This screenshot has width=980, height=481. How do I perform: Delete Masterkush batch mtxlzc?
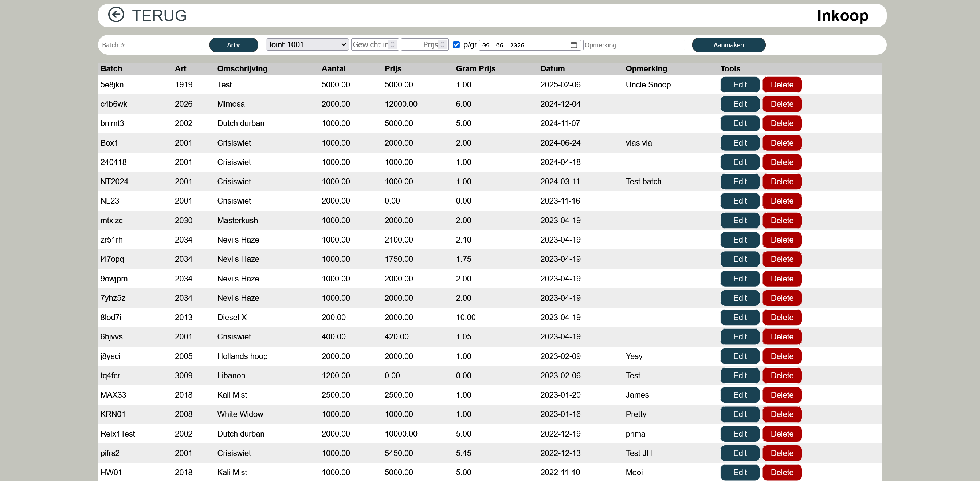(x=782, y=220)
